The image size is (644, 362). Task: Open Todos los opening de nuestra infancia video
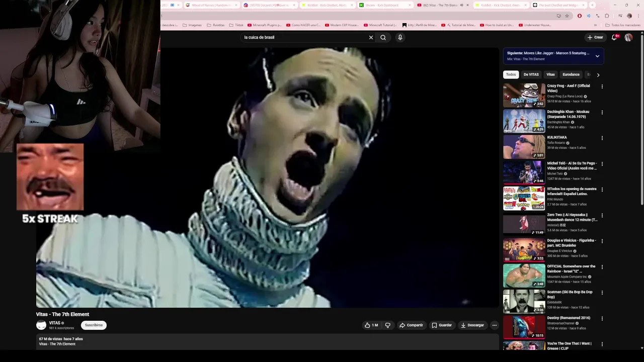(x=524, y=198)
